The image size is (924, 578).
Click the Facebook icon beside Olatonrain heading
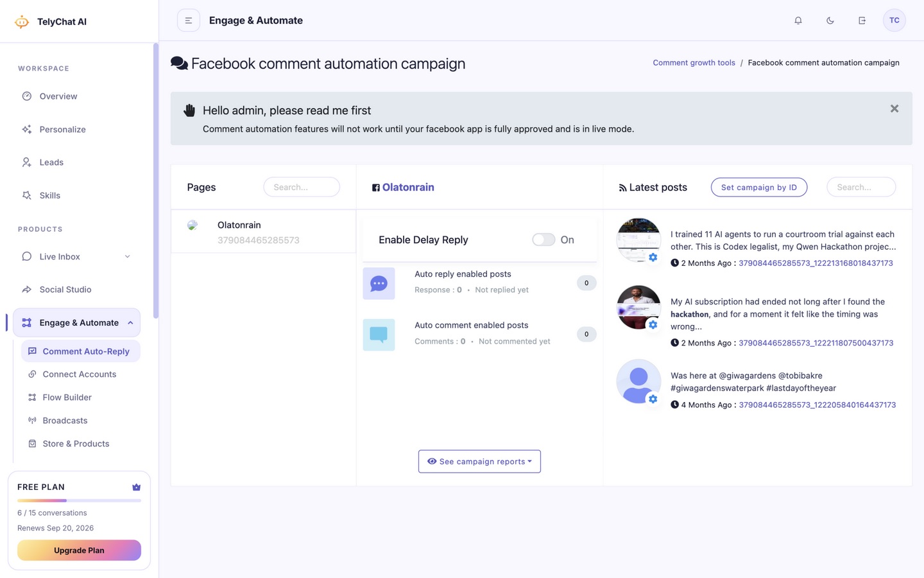tap(376, 188)
